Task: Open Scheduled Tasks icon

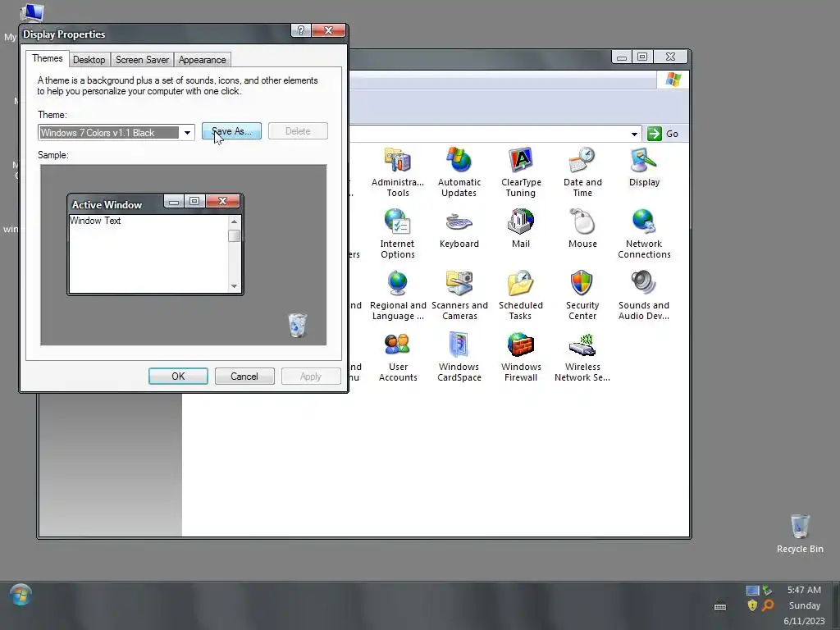Action: click(x=521, y=295)
